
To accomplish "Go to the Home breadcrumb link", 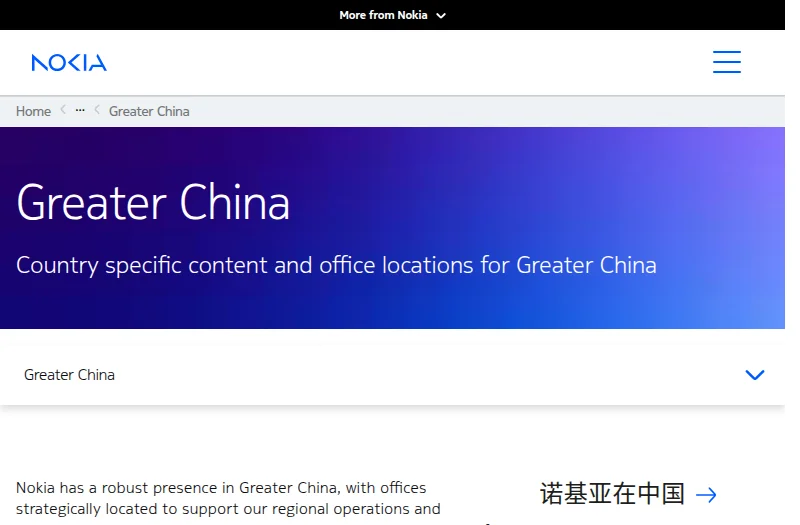I will pyautogui.click(x=33, y=111).
